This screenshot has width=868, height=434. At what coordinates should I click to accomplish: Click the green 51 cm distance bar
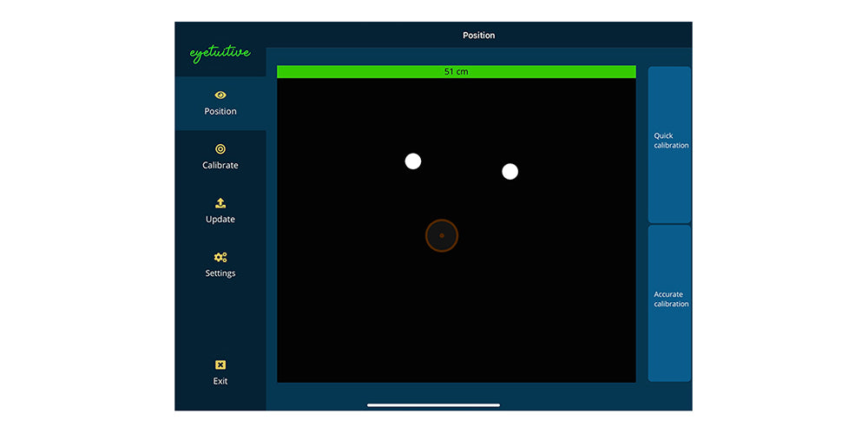coord(456,71)
